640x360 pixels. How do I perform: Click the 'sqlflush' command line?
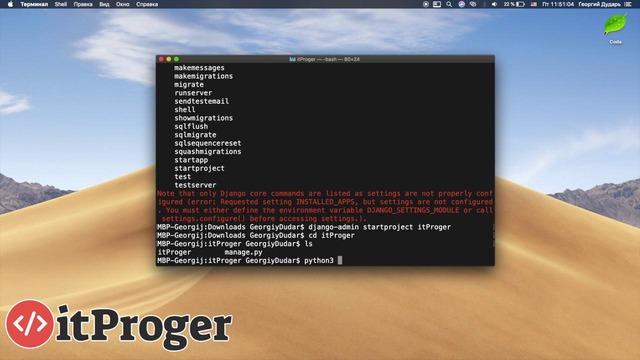coord(191,127)
